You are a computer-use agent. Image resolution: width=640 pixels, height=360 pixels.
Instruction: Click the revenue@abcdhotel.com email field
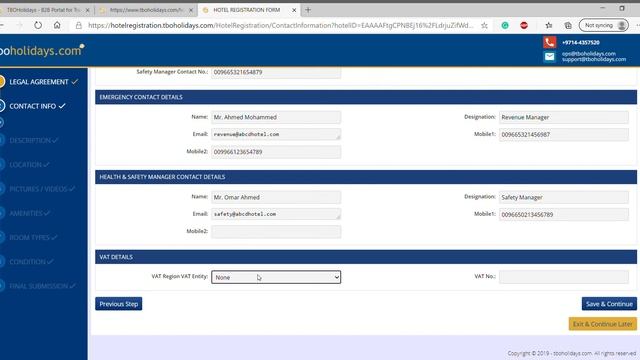276,134
